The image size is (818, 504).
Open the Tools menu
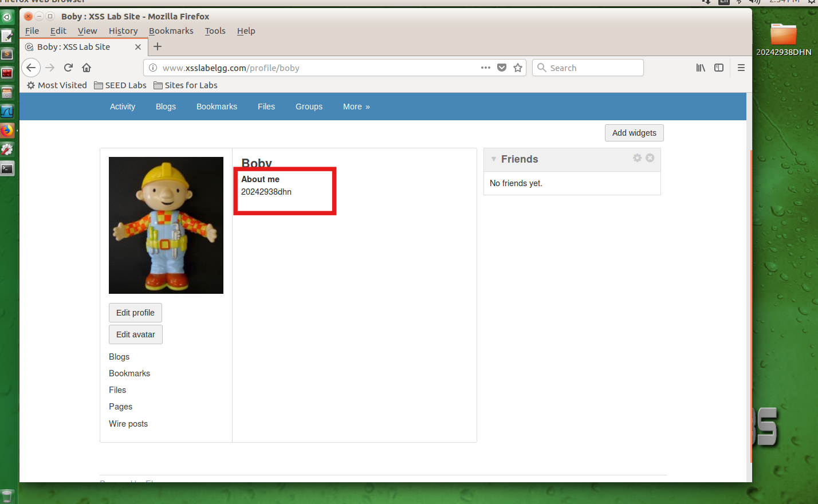(x=215, y=31)
